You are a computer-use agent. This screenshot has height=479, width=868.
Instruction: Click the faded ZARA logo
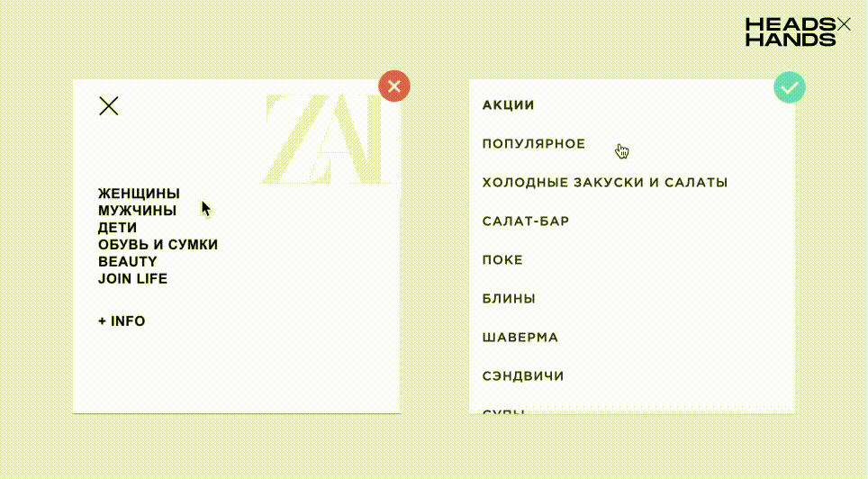pyautogui.click(x=331, y=139)
